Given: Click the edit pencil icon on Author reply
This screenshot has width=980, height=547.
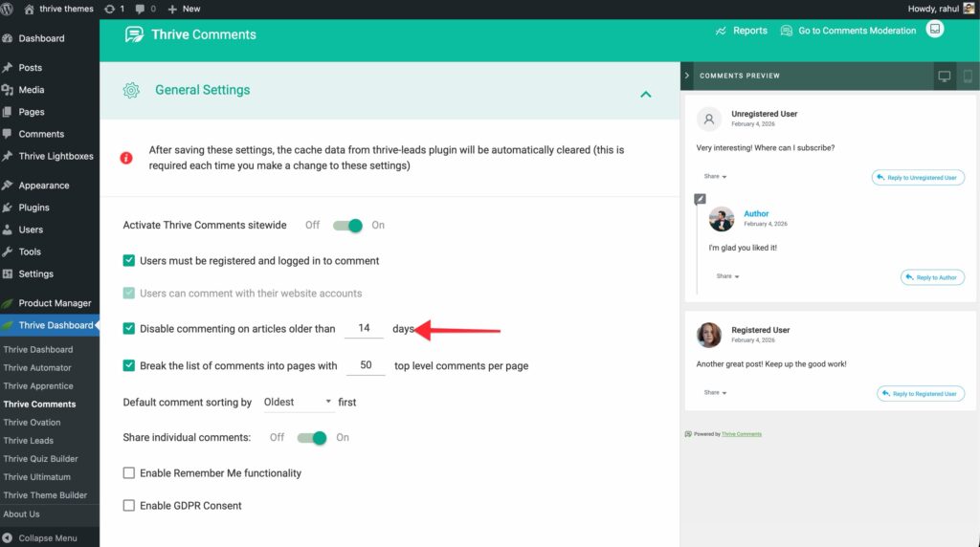Looking at the screenshot, I should point(700,199).
